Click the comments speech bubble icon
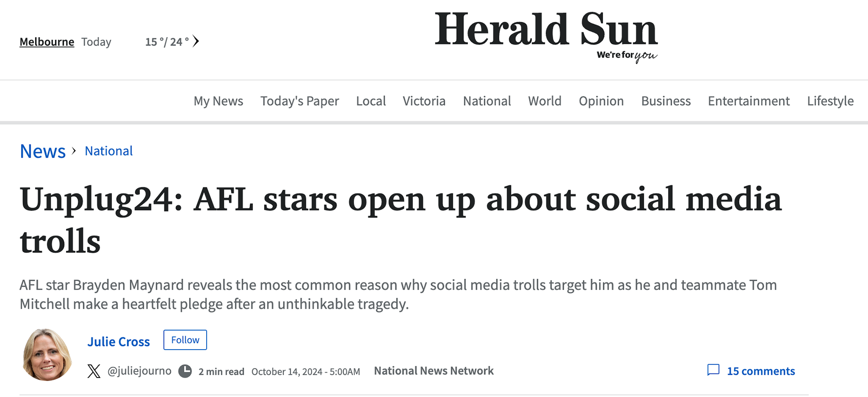Screen dimensions: 868x397 tap(713, 370)
